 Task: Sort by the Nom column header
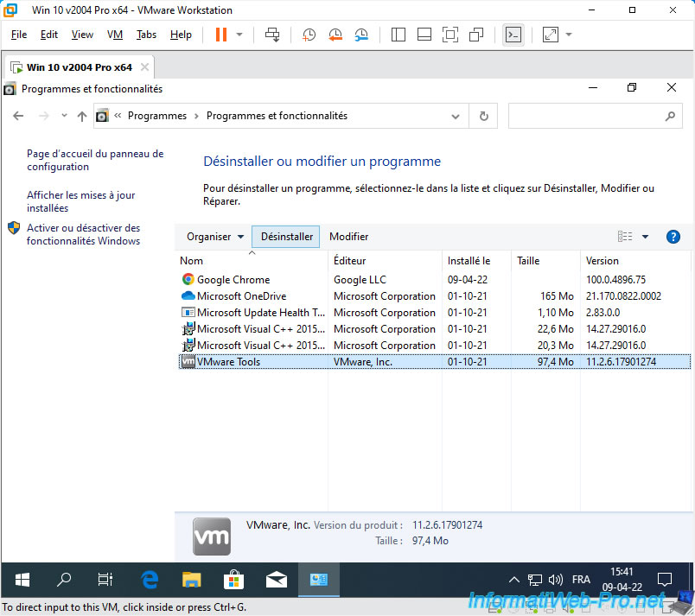(252, 261)
